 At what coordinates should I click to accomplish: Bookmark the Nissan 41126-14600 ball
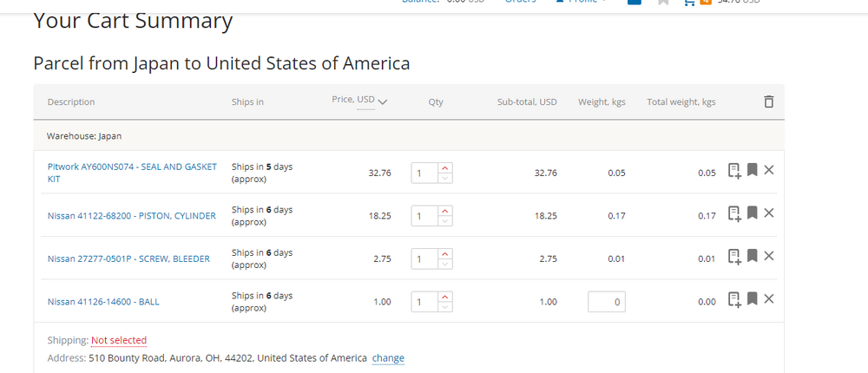point(752,299)
